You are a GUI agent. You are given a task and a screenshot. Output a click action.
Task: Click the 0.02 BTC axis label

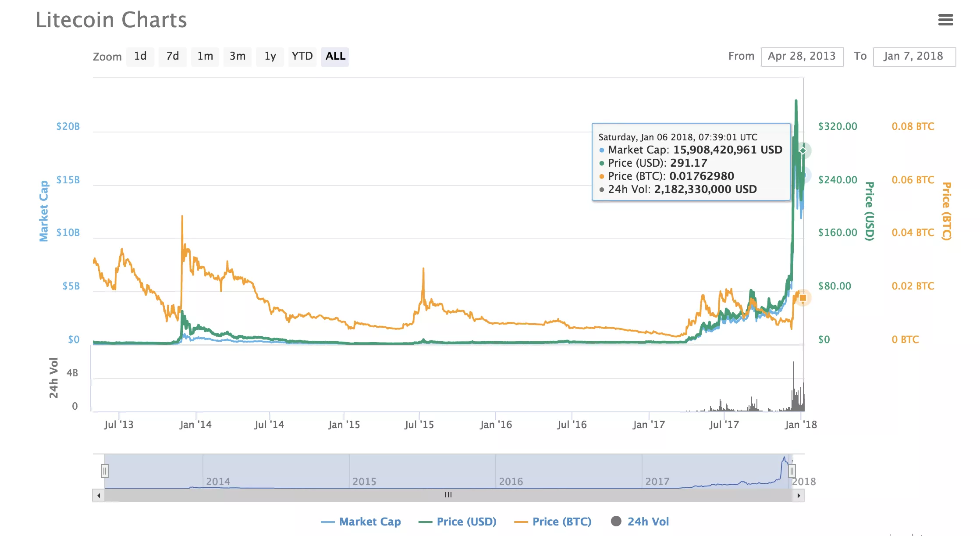tap(913, 286)
